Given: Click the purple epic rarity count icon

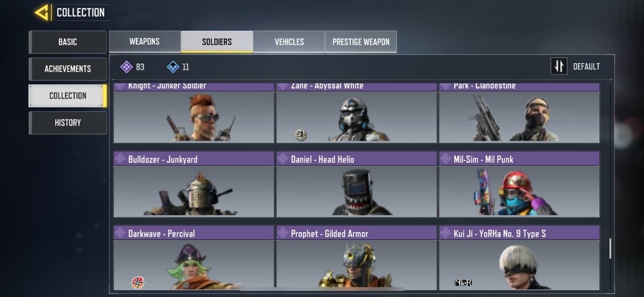Looking at the screenshot, I should 127,67.
